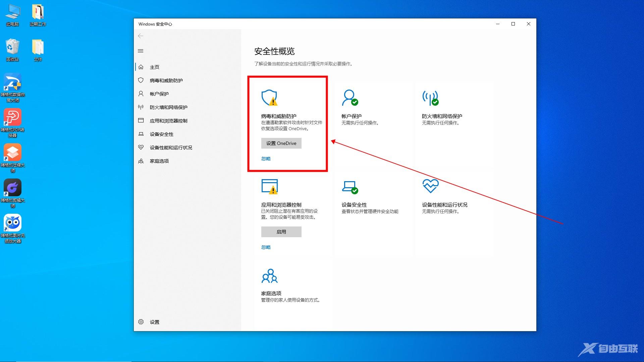
Task: Click 忽略 under the browser control tile
Action: (x=265, y=247)
